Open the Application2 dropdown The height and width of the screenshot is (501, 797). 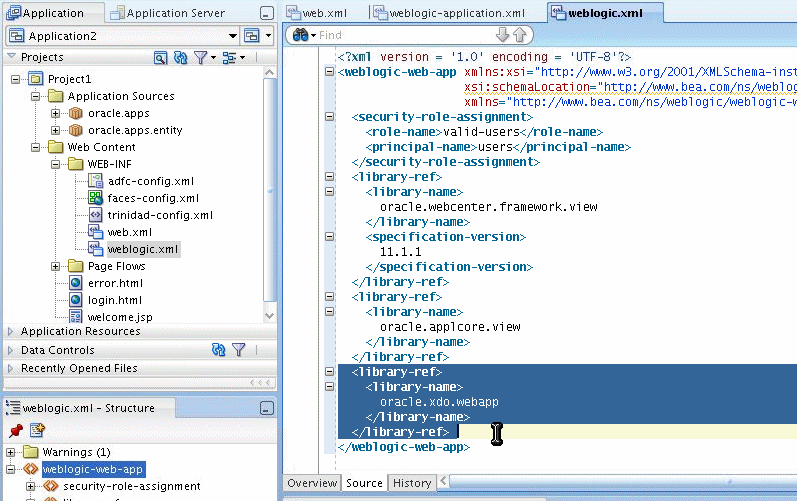[x=233, y=36]
